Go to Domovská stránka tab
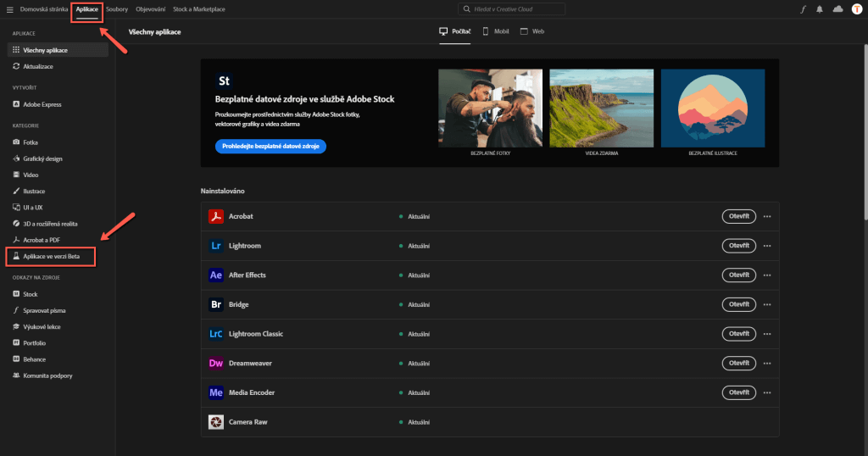 pos(44,9)
